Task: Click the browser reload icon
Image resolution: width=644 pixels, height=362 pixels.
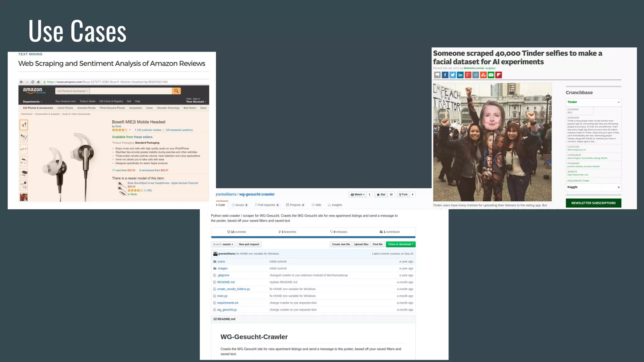Action: [32, 82]
